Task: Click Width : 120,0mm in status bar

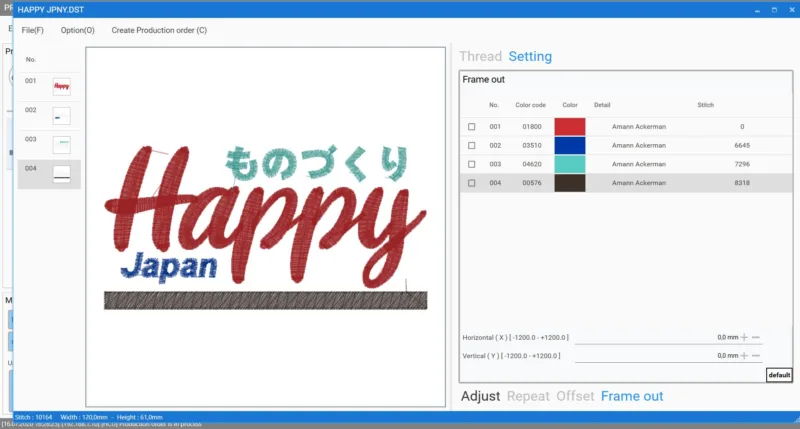Action: click(x=84, y=417)
